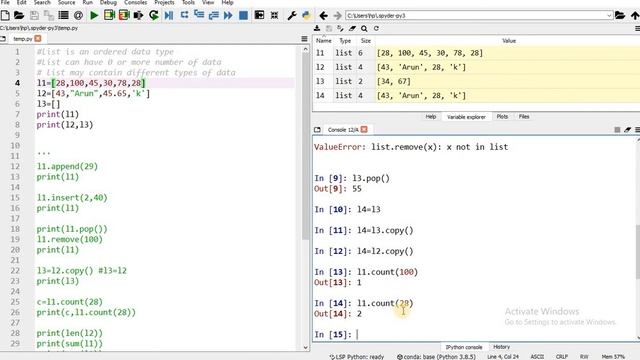Click the console browse tabs button

click(x=317, y=130)
